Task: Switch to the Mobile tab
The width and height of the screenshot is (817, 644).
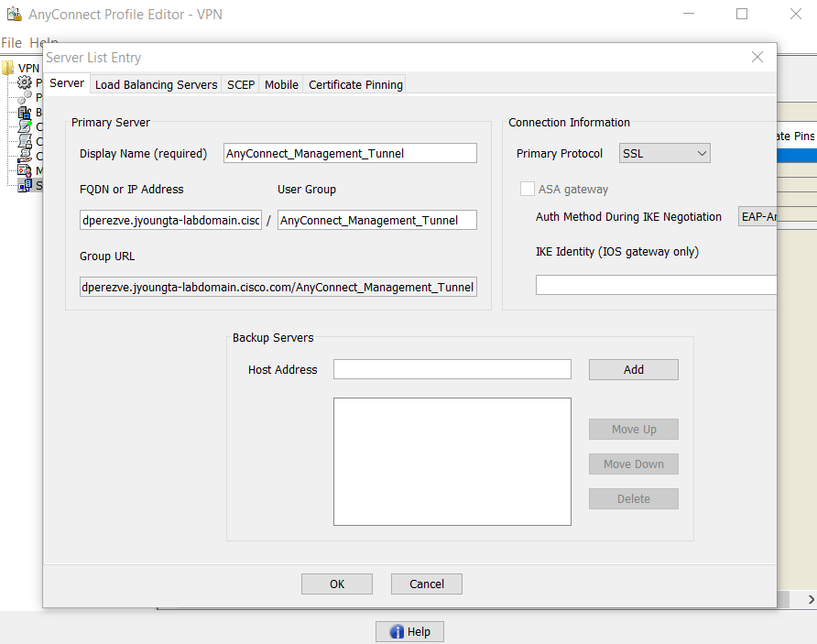Action: (281, 84)
